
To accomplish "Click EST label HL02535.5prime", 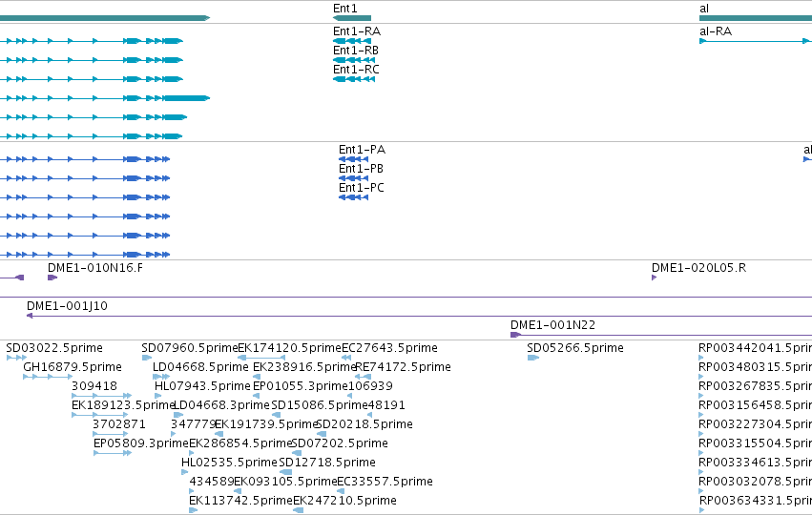I will [x=229, y=463].
